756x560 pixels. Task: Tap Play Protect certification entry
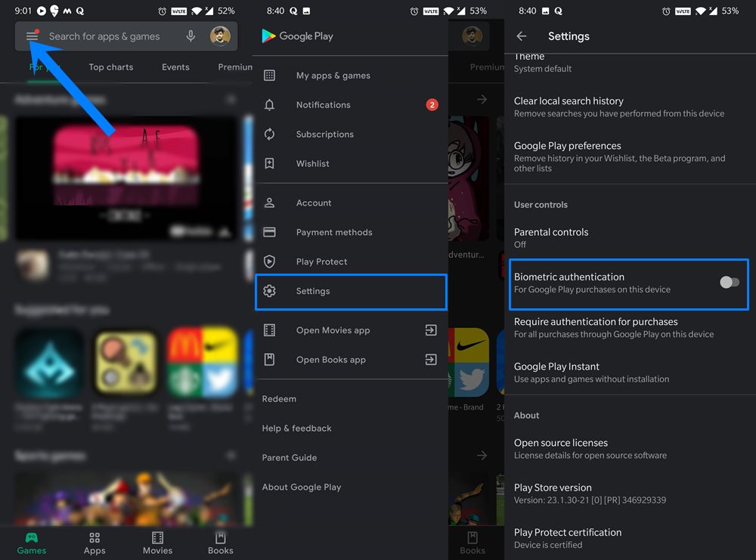(630, 538)
